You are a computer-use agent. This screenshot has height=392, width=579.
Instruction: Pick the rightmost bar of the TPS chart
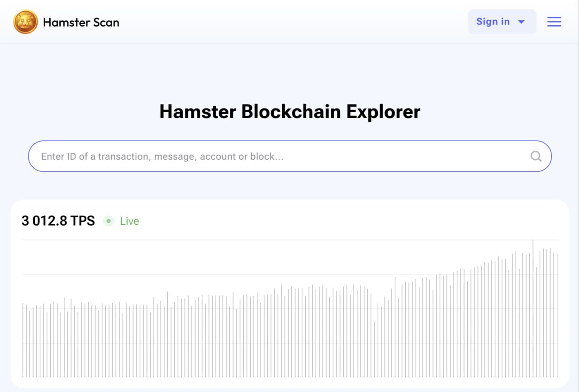point(557,316)
